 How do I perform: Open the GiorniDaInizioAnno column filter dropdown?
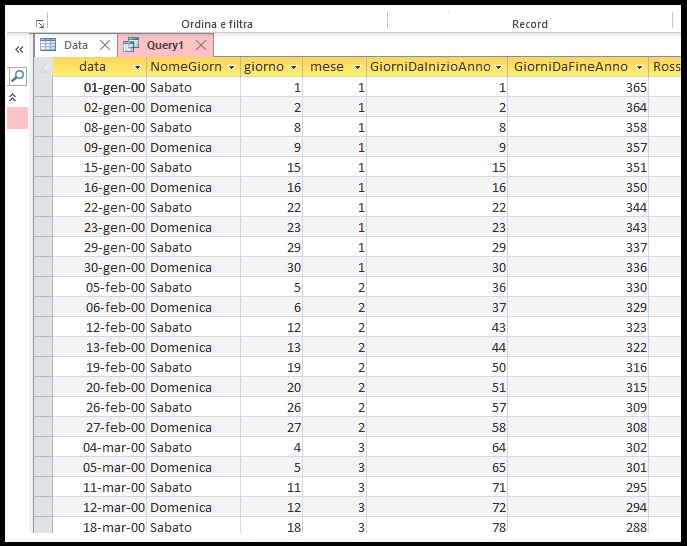pyautogui.click(x=499, y=67)
